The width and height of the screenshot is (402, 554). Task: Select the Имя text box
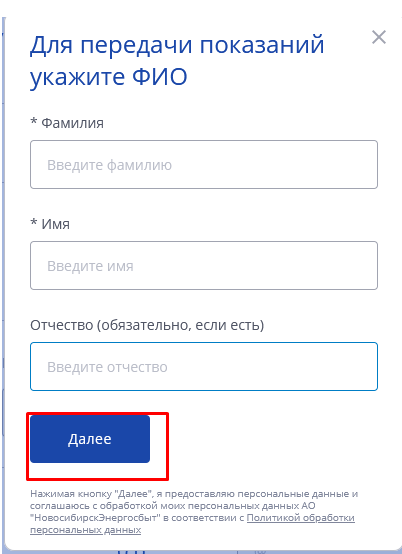204,266
